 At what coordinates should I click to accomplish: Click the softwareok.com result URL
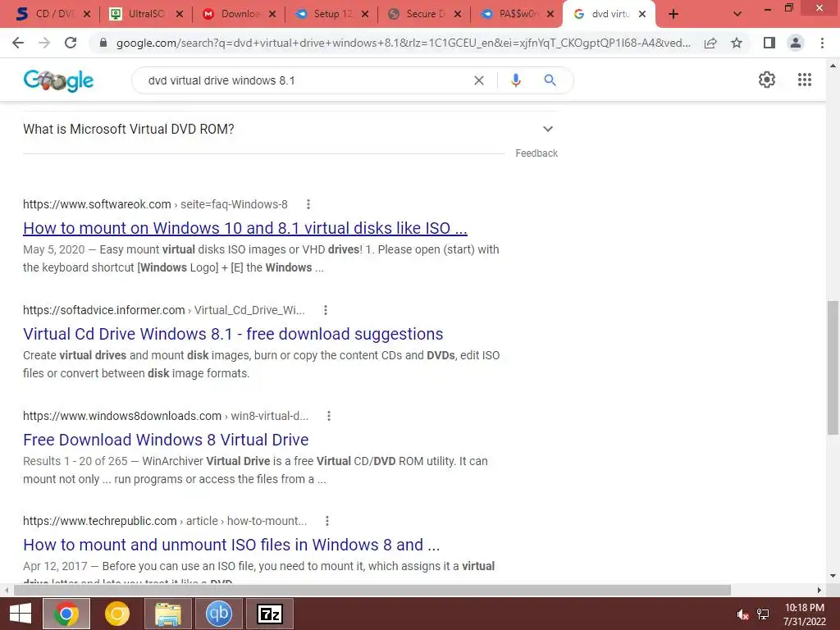[x=155, y=204]
